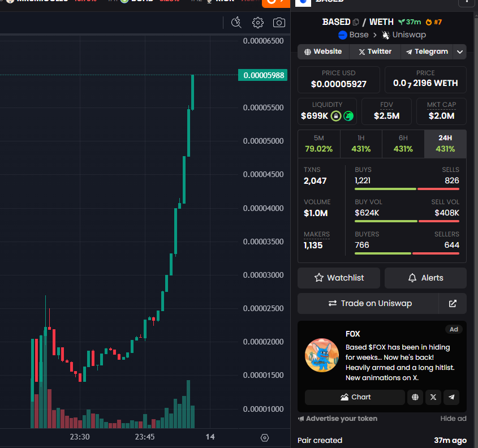Click the SELLS 826 value

(x=452, y=180)
